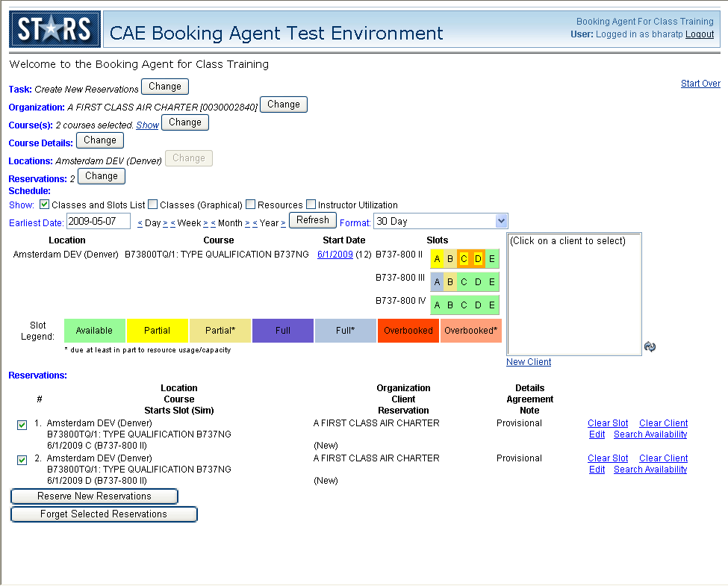Click Search Availability for reservation 2
Image resolution: width=728 pixels, height=586 pixels.
click(650, 470)
